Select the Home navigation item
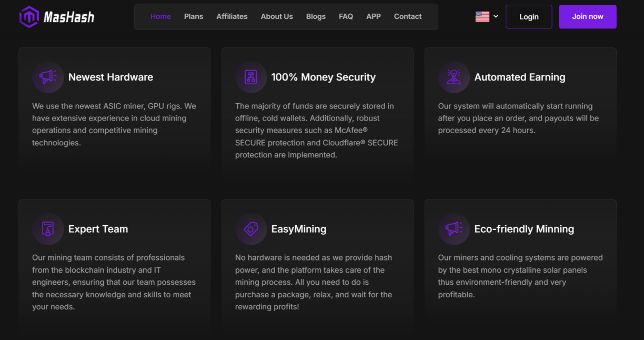 pyautogui.click(x=160, y=16)
